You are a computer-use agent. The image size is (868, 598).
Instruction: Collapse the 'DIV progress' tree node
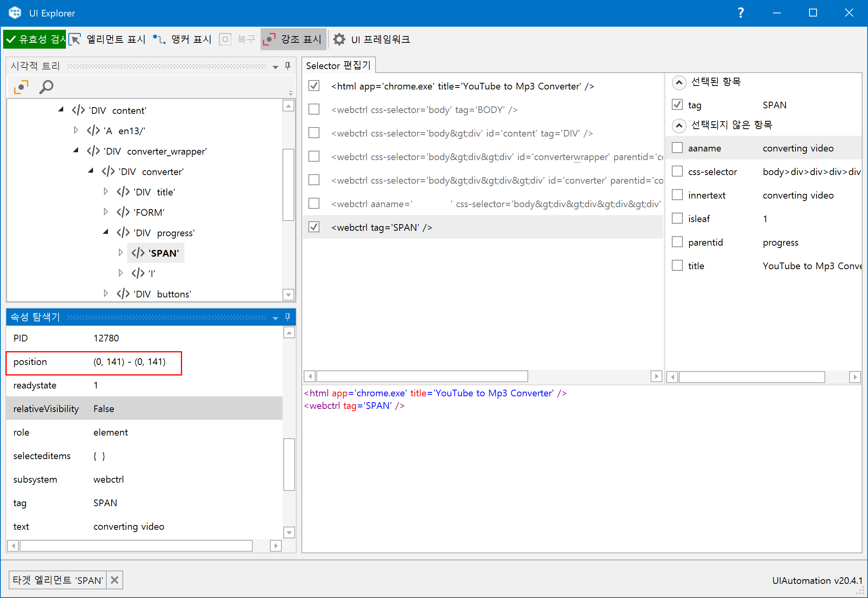coord(106,232)
